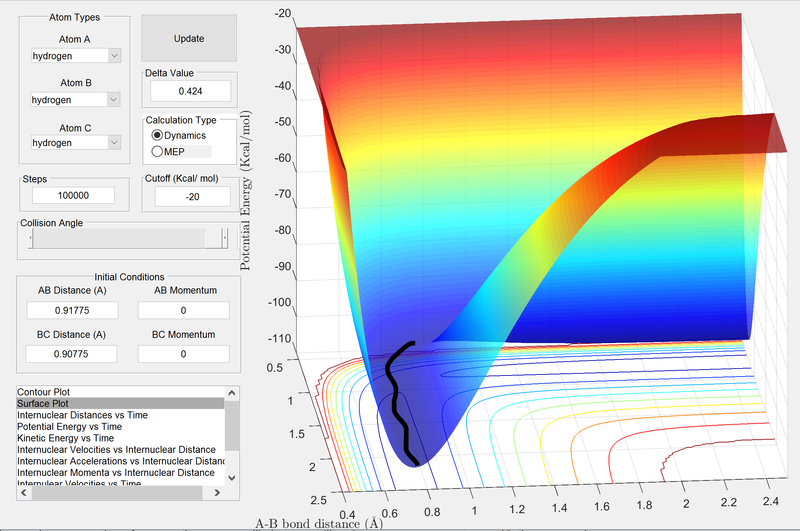Click the Steps input field
Image resolution: width=800 pixels, height=531 pixels.
coord(73,196)
